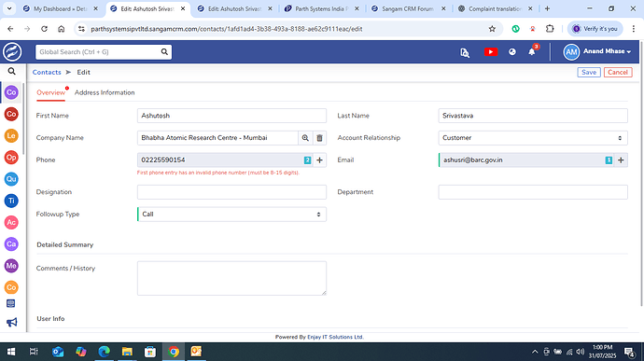Click the Company Name trash delete icon

(x=319, y=138)
